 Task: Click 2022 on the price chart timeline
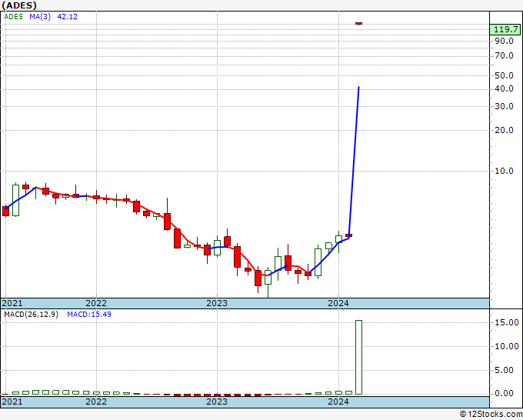coord(96,303)
